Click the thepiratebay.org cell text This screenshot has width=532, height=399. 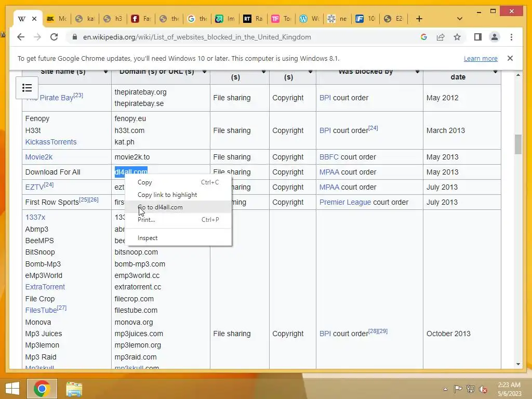140,92
